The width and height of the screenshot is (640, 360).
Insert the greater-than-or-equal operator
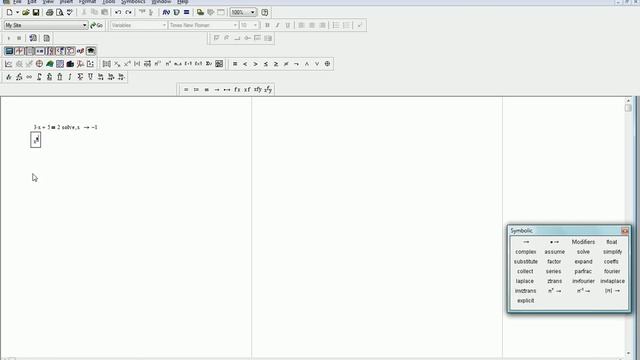click(x=276, y=64)
